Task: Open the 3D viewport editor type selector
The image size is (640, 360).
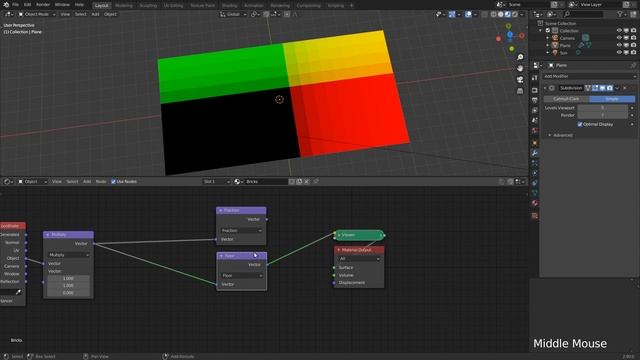Action: coord(9,14)
